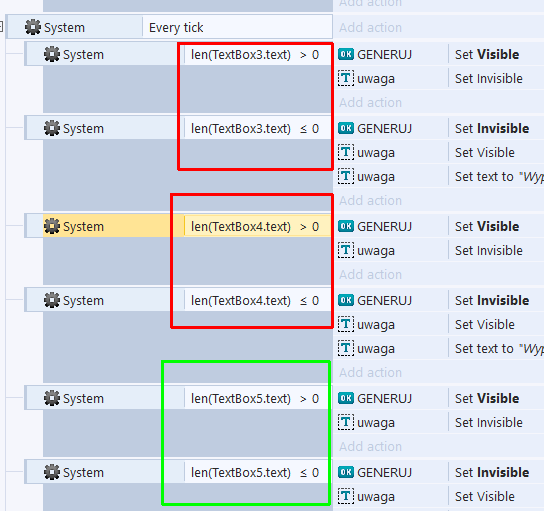The image size is (544, 511).
Task: Click the uwaga Set text action in the TextBox4 event
Action: [x=499, y=349]
